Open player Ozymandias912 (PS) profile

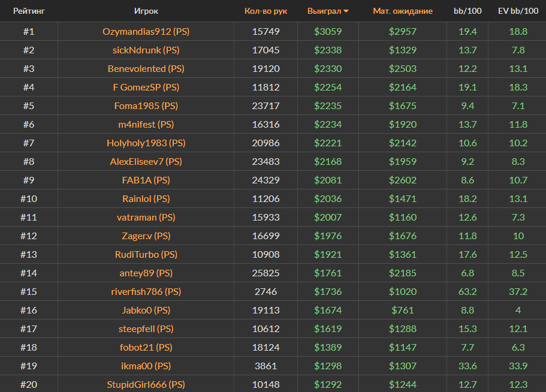146,31
